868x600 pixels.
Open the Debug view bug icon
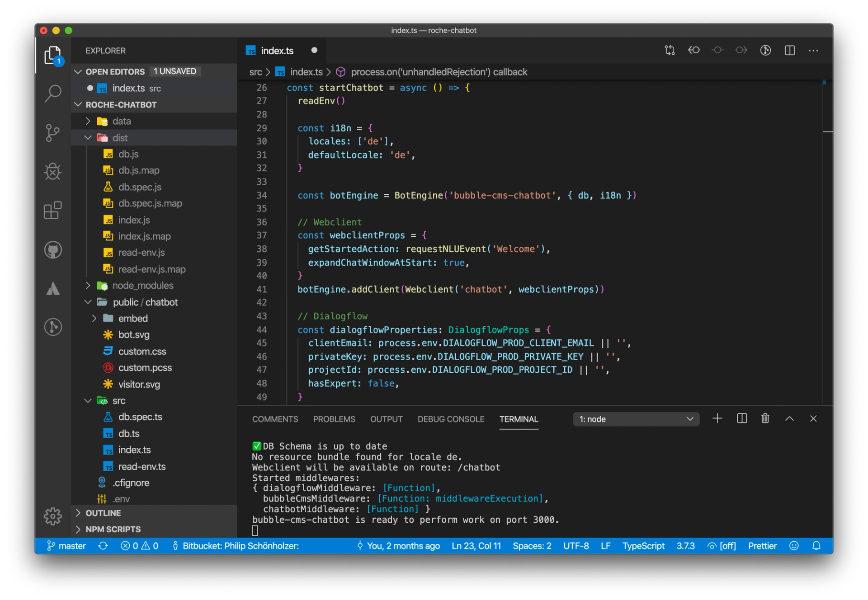tap(53, 172)
